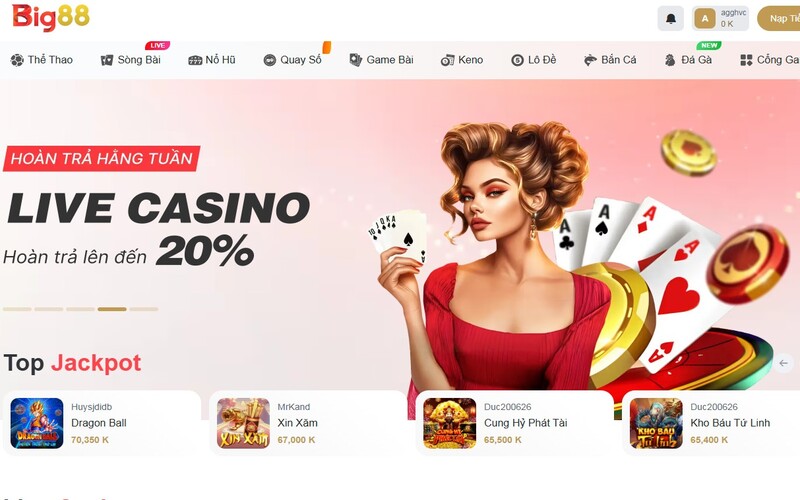Open the Quay Số menu item
This screenshot has width=800, height=500.
click(x=292, y=60)
